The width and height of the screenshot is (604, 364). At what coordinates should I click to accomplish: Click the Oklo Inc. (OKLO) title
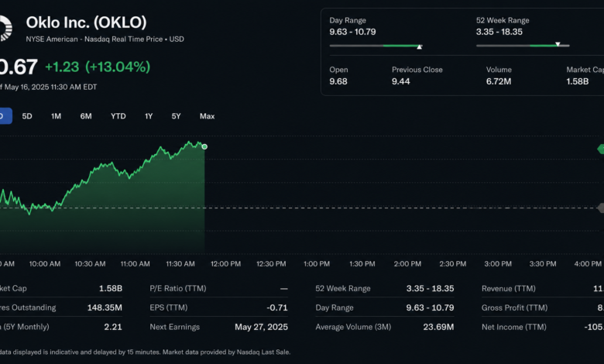86,22
